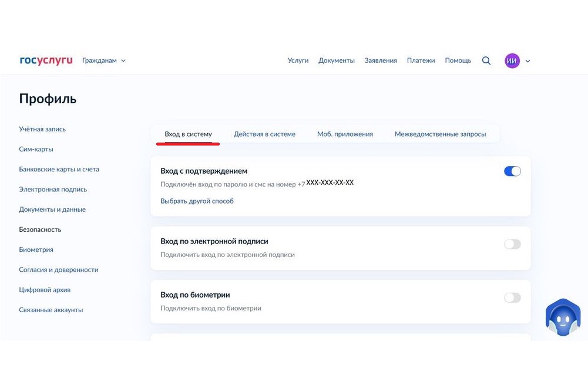Switch to Действия в системе tab
This screenshot has width=588, height=392.
(264, 134)
